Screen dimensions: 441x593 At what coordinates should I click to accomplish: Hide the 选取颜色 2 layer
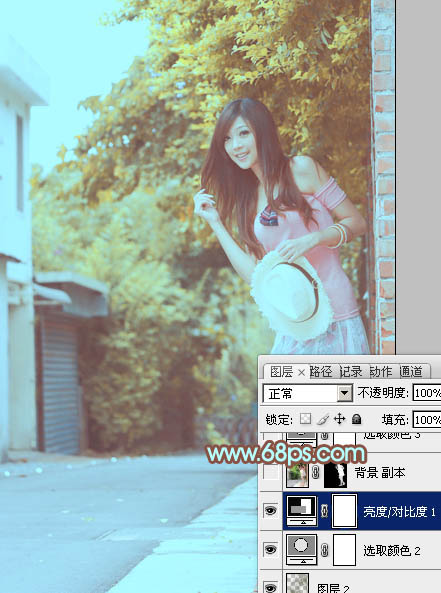click(270, 550)
